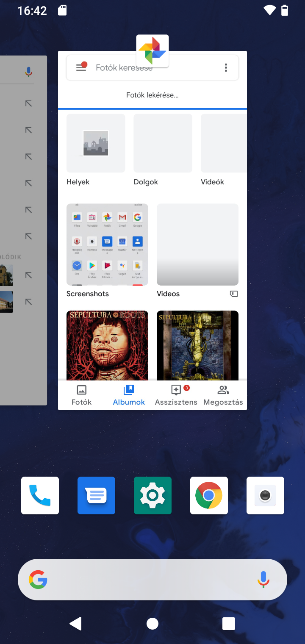
Task: Switch to the Asszisztens tab
Action: (176, 395)
